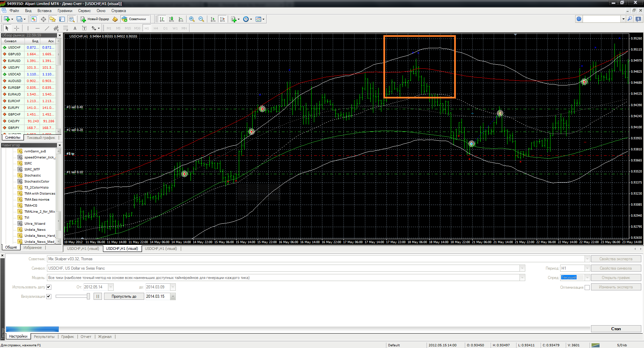Switch chart to bar chart icon
The image size is (644, 348).
coord(162,19)
